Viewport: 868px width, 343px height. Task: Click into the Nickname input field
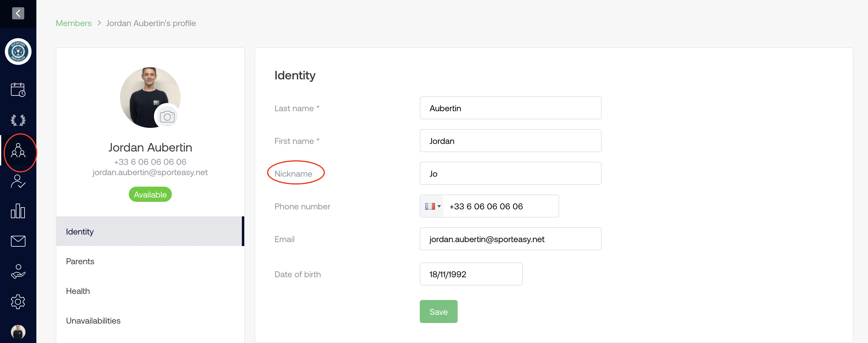click(510, 174)
